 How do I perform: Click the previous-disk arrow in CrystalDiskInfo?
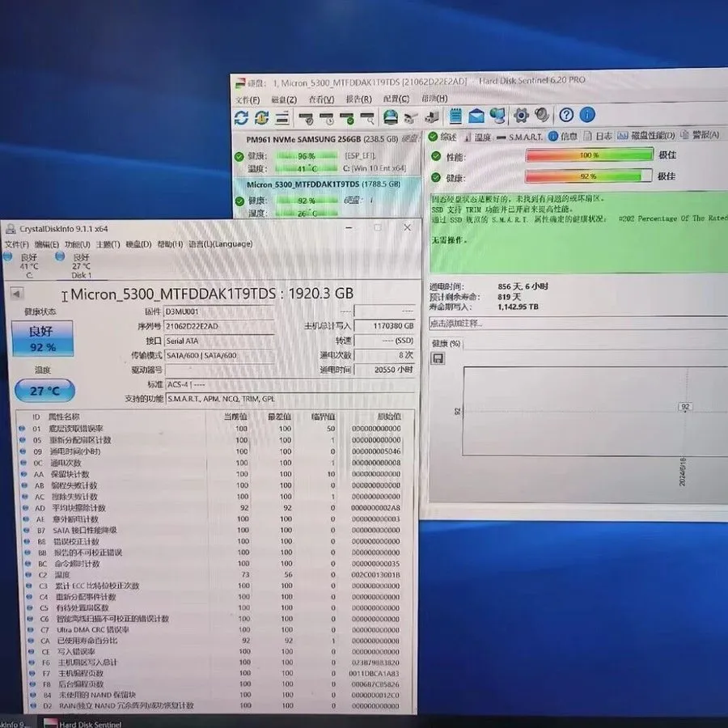(16, 294)
